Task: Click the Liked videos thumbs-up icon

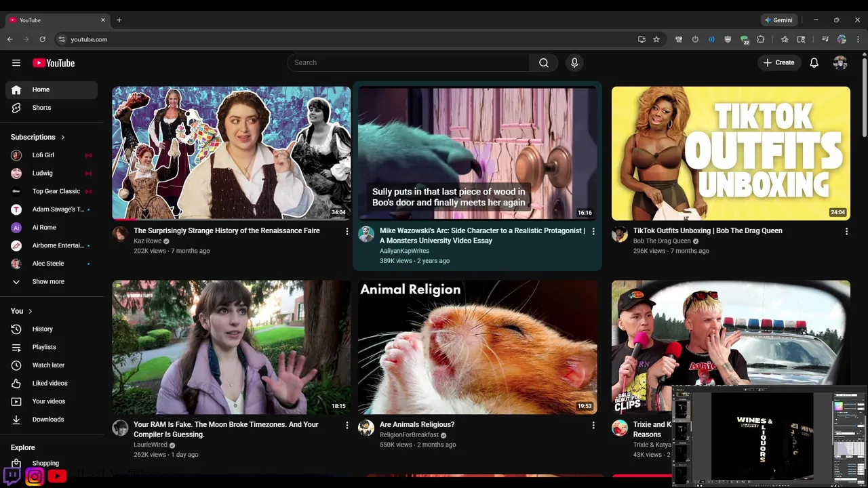Action: pyautogui.click(x=16, y=384)
